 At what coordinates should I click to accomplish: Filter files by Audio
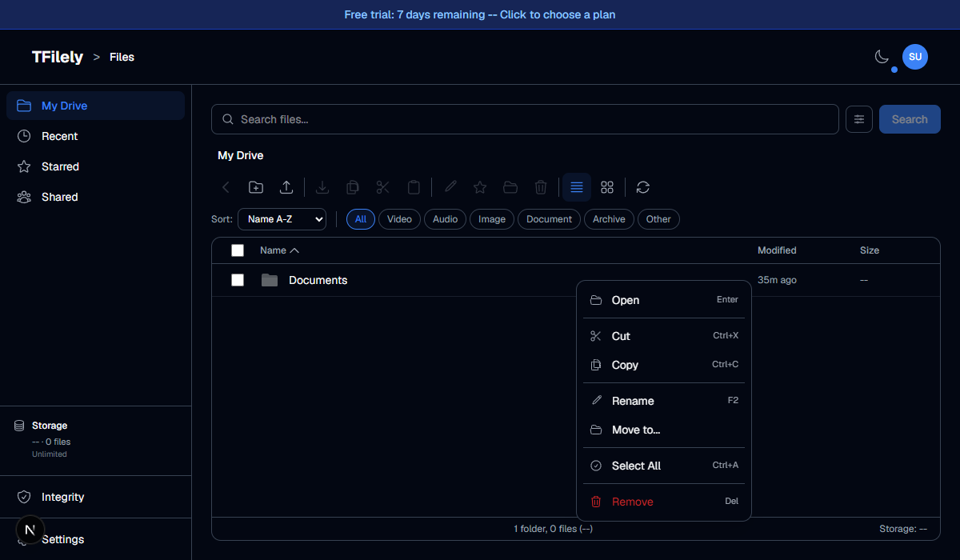(445, 219)
